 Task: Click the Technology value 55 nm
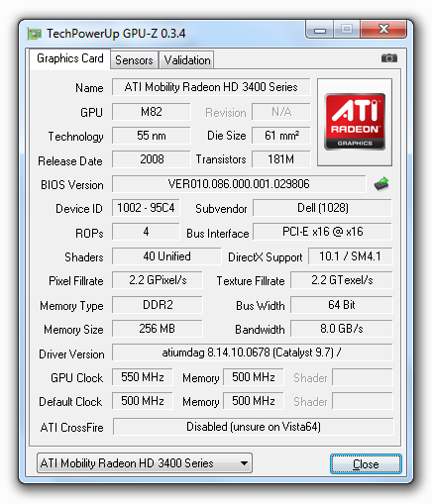tap(152, 136)
